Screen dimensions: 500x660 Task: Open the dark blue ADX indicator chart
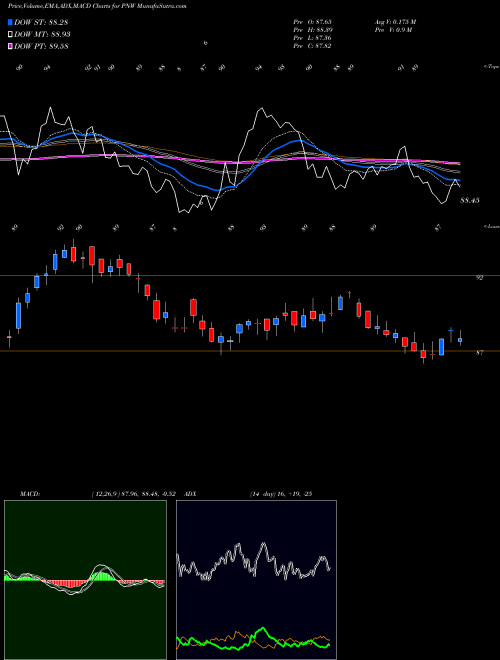[256, 580]
